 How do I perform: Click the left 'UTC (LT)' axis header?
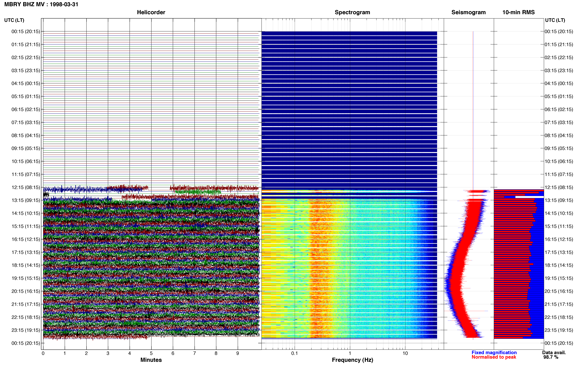pos(14,20)
